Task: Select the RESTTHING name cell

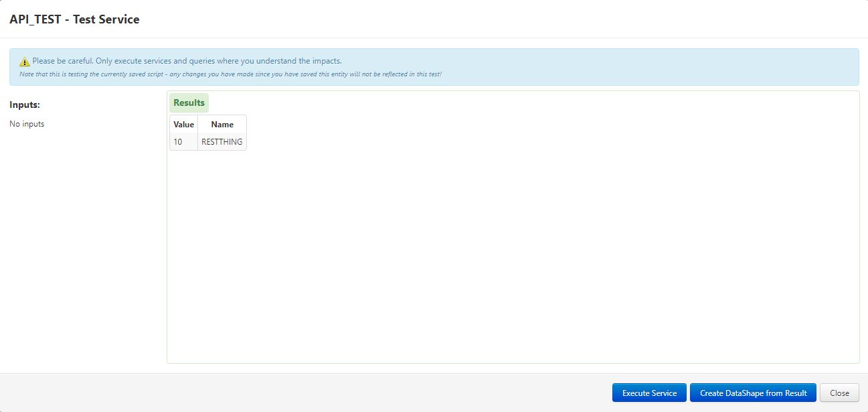Action: (x=222, y=142)
